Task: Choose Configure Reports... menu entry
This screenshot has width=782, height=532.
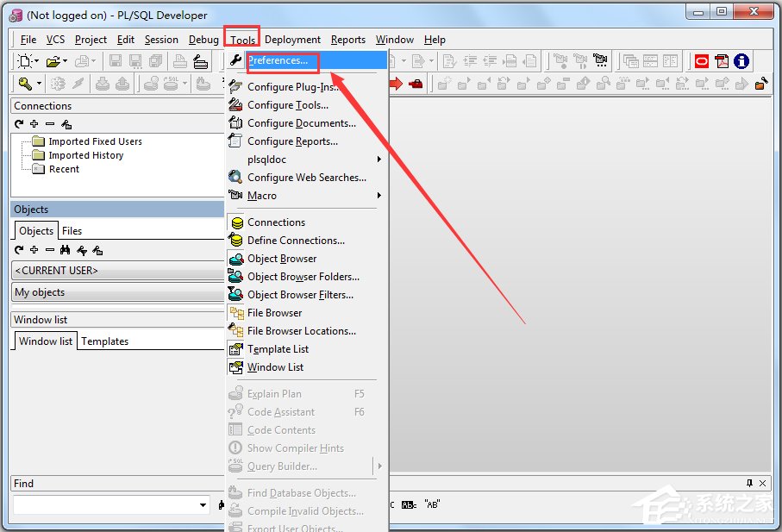Action: tap(307, 141)
